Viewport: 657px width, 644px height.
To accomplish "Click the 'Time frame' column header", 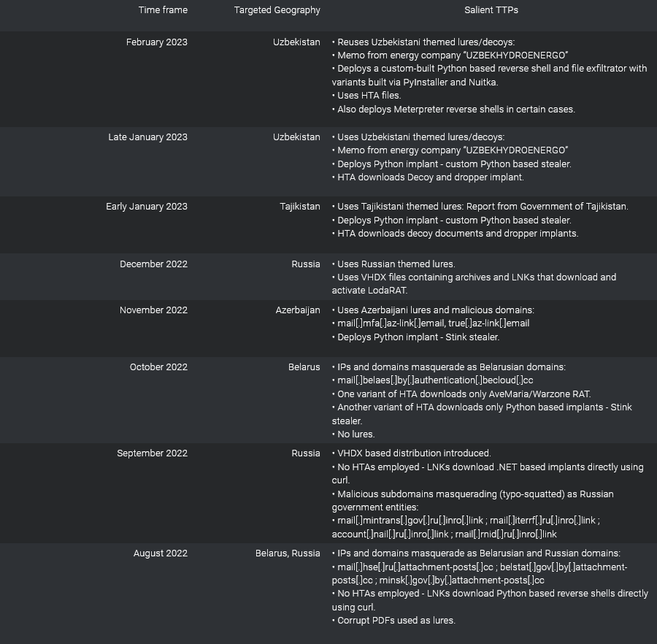I will click(x=163, y=10).
